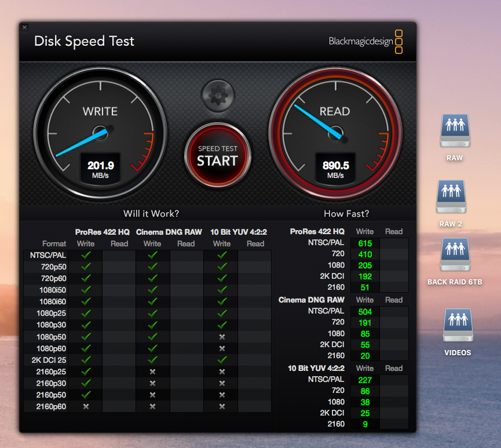The width and height of the screenshot is (501, 448).
Task: Click the 191 value for Cinema DNG 720
Action: pyautogui.click(x=365, y=323)
